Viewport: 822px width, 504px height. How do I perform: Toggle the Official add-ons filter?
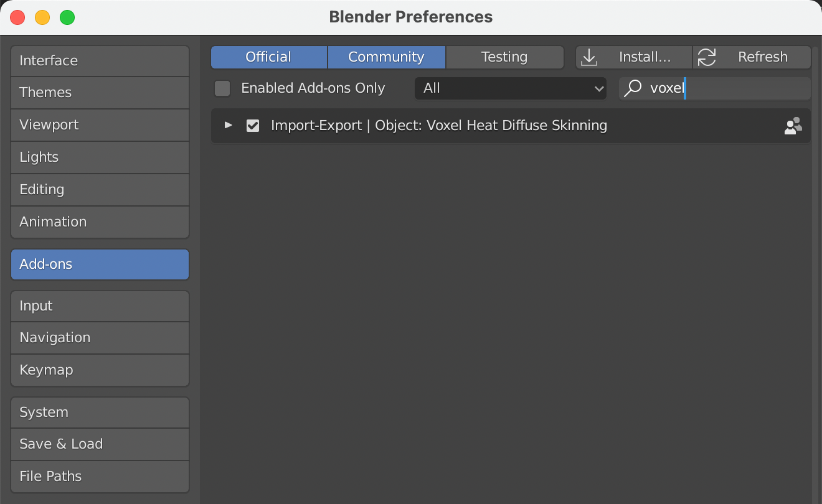click(268, 57)
